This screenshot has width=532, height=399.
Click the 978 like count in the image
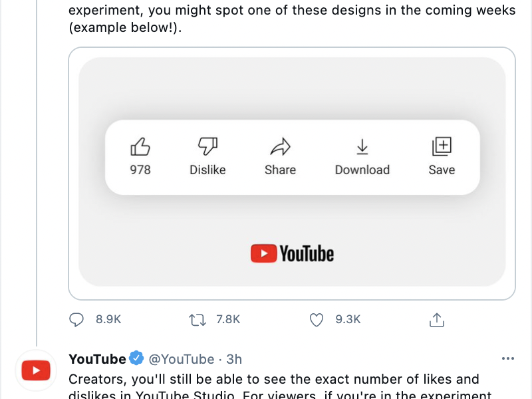[x=140, y=170]
